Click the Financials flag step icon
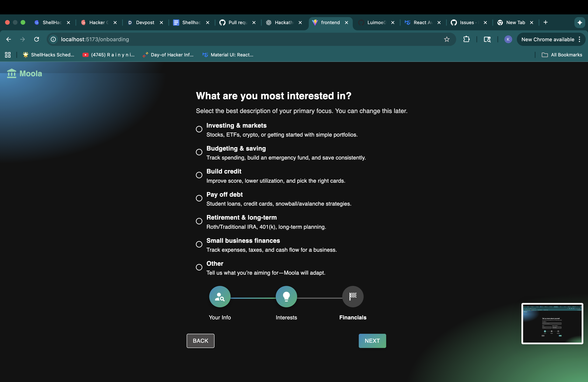588x382 pixels. coord(353,296)
